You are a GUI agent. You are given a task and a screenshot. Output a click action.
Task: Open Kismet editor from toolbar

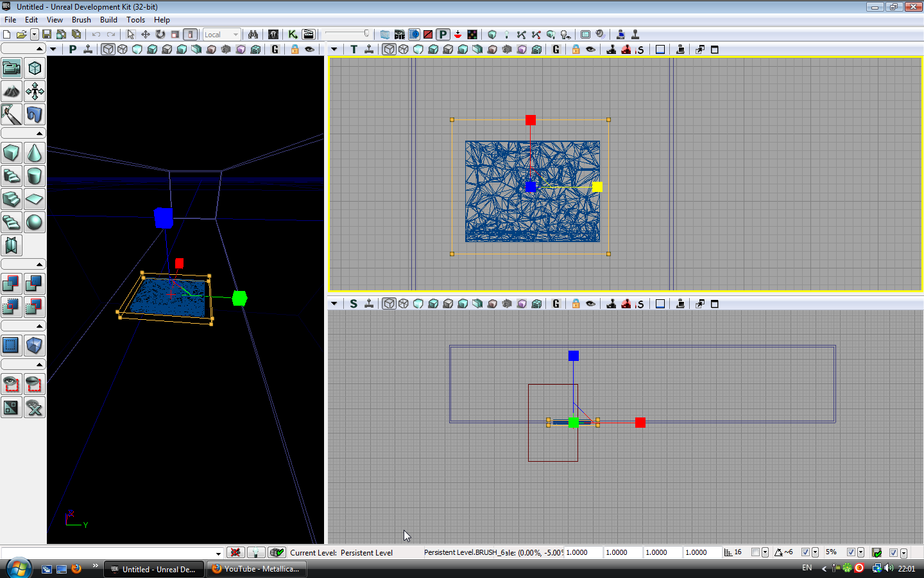point(293,34)
